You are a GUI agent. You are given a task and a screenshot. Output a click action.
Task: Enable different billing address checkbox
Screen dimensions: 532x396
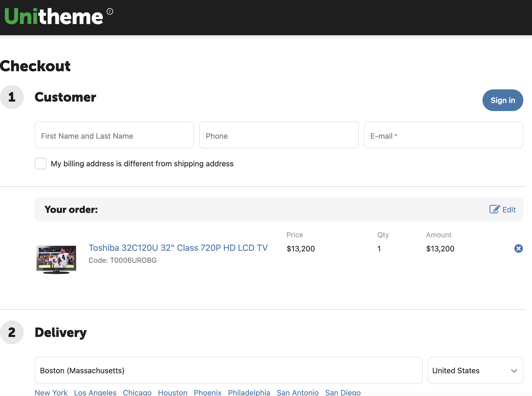41,164
